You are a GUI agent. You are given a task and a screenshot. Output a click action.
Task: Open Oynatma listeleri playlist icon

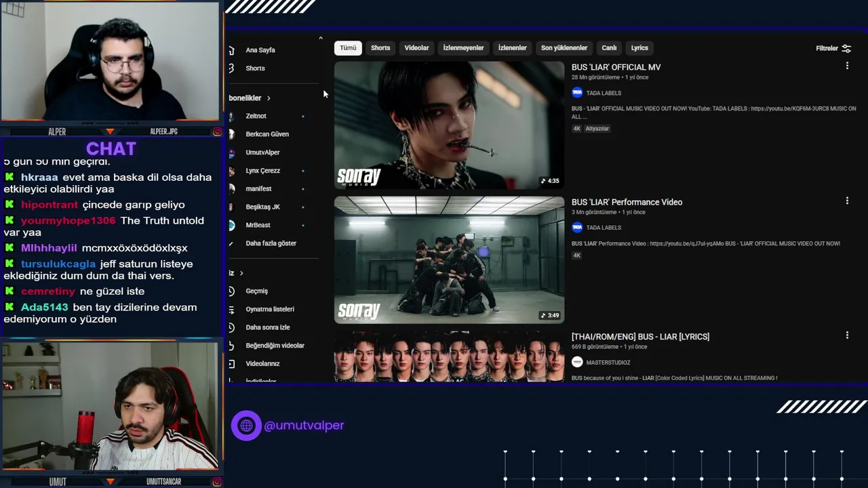coord(231,309)
